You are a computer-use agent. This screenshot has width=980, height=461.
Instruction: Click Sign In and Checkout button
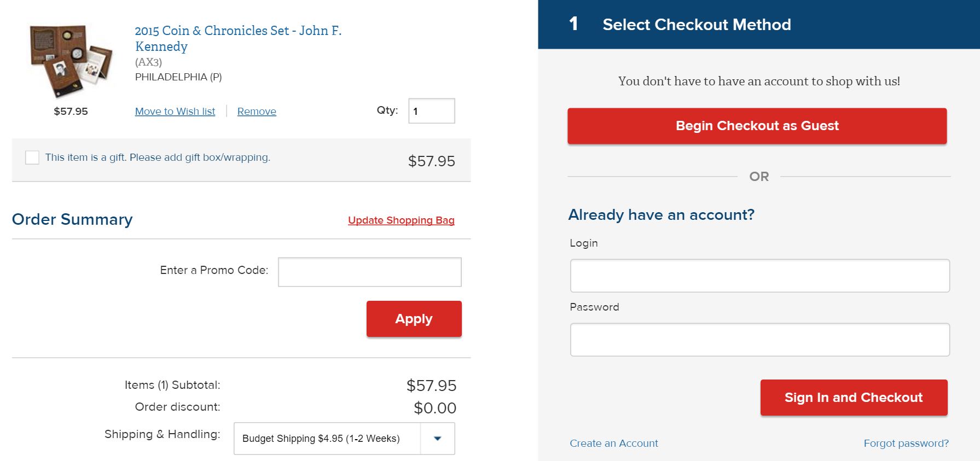(854, 398)
